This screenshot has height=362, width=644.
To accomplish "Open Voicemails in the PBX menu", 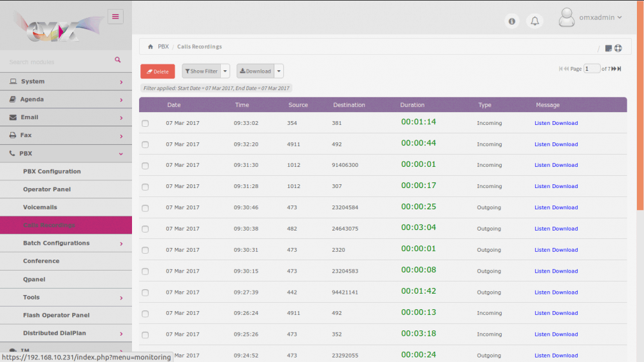I will [40, 207].
